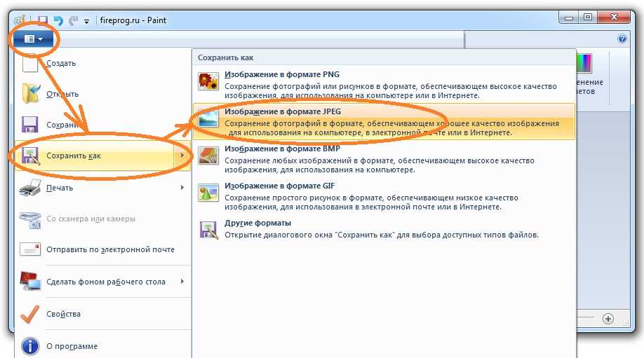Click the Paint application icon in title bar

point(20,20)
